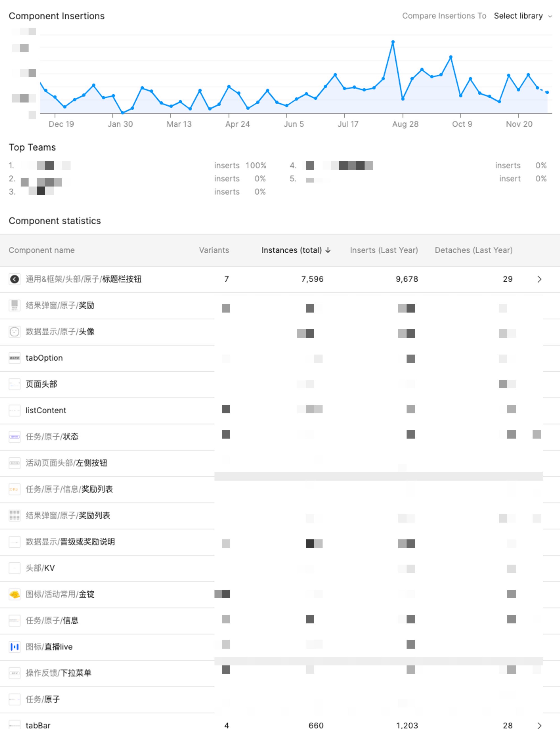Select the tabBar component name
The image size is (560, 729).
click(38, 725)
